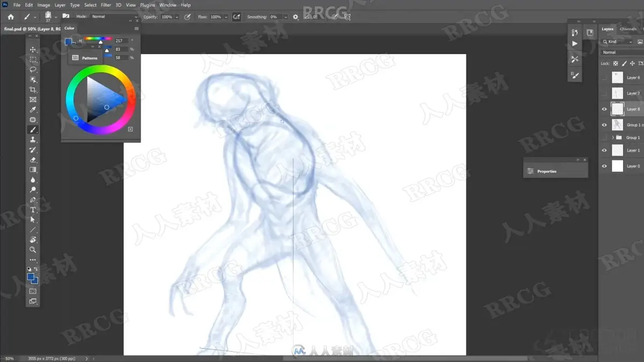Select the Eraser tool
The height and width of the screenshot is (362, 644).
pyautogui.click(x=33, y=160)
